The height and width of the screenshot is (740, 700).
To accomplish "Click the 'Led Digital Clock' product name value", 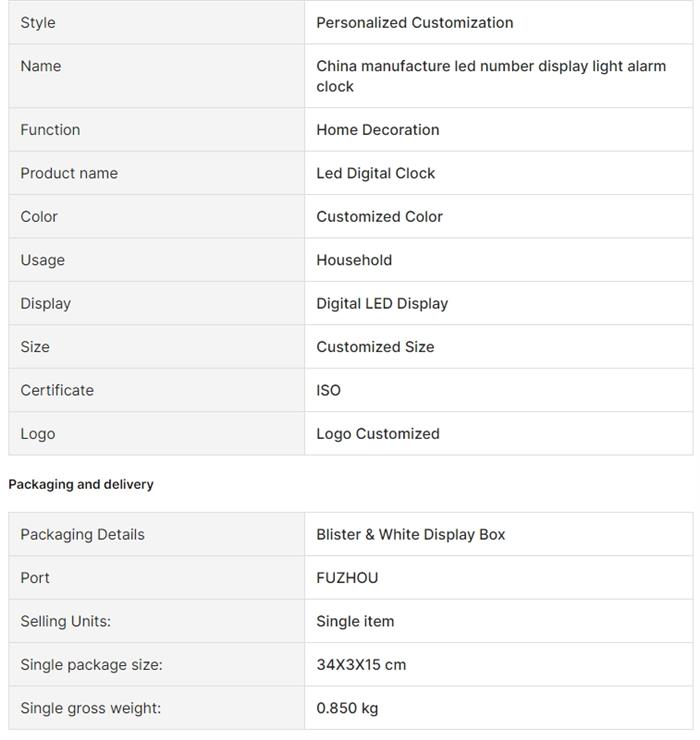I will tap(375, 173).
